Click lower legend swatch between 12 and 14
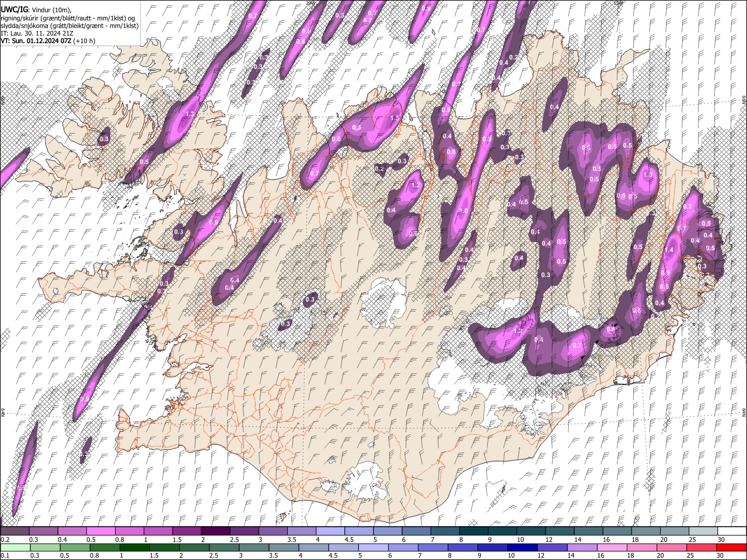 pos(553,547)
